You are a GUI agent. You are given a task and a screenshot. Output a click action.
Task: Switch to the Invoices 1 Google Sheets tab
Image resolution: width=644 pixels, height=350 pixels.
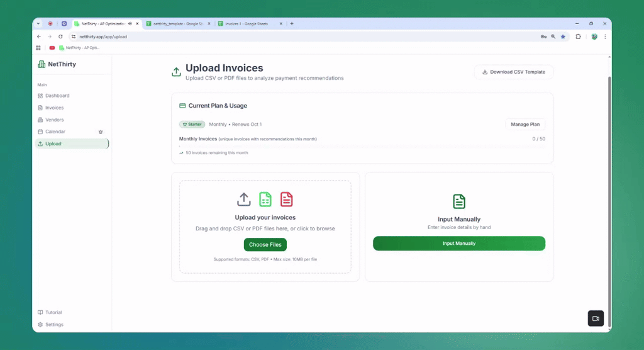(247, 23)
